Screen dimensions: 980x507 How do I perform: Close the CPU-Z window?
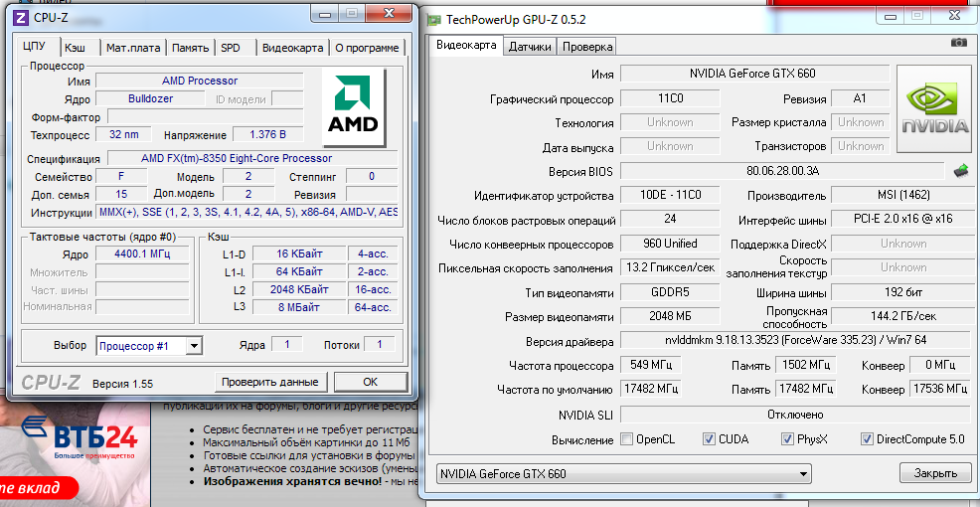point(390,12)
